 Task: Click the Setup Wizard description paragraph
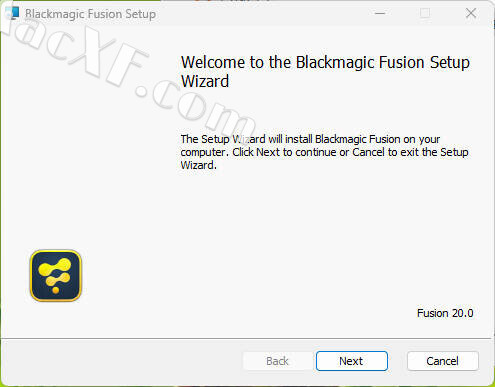(324, 152)
